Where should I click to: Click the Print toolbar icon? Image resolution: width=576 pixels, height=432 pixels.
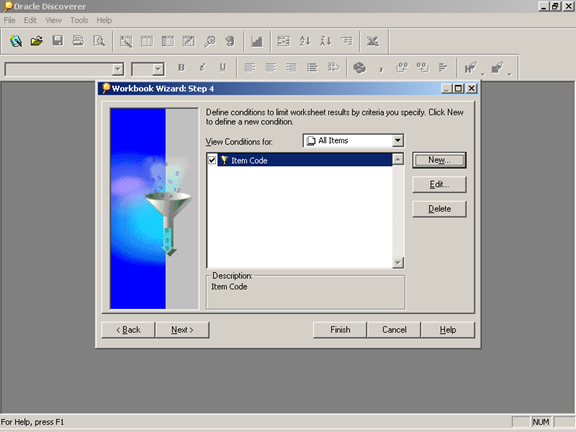coord(78,41)
